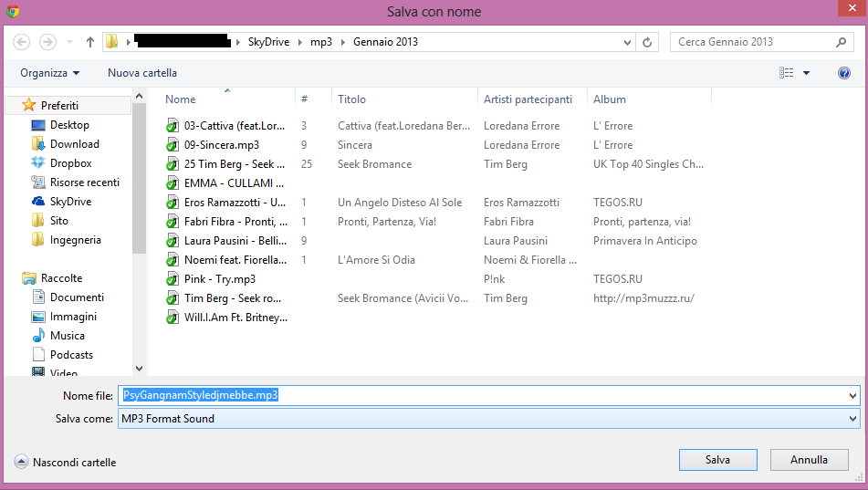Screen dimensions: 868x490
Task: Click the folder icon in address bar
Action: (112, 42)
